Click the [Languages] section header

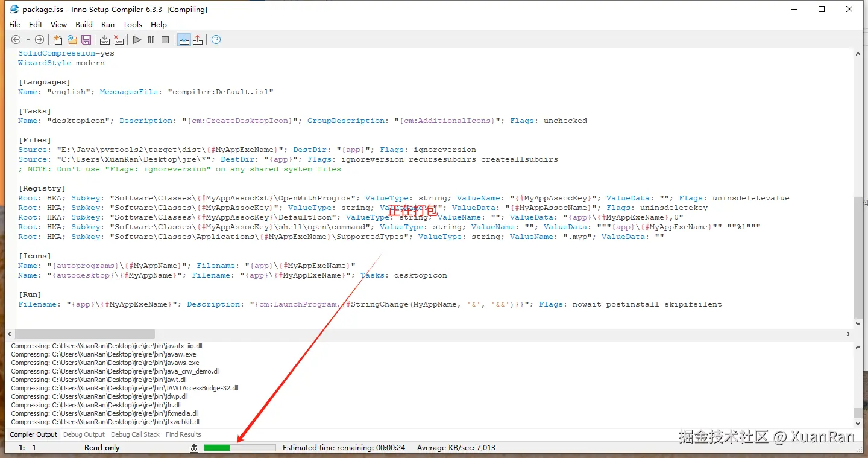[x=45, y=82]
